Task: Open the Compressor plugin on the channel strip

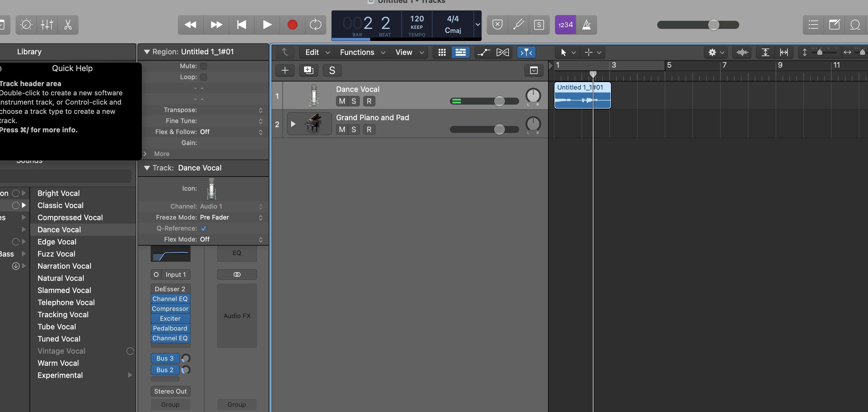Action: point(170,309)
